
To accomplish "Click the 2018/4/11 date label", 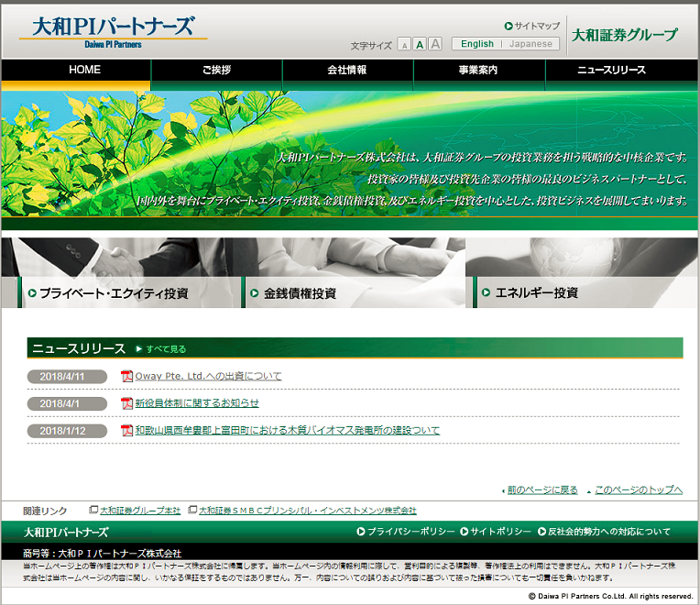I will point(67,377).
